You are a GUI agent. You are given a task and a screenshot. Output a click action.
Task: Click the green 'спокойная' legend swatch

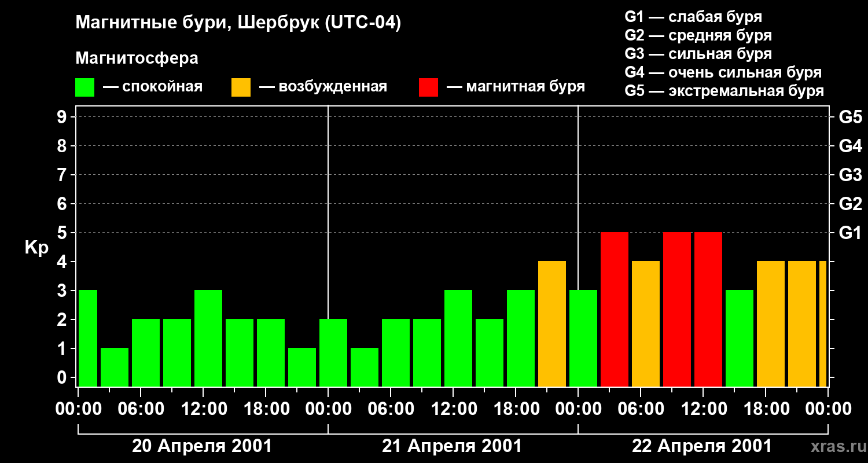[x=85, y=87]
